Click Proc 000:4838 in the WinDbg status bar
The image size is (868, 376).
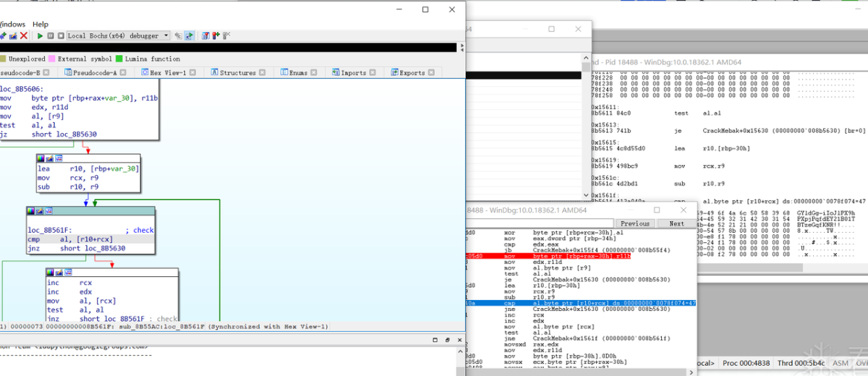(747, 362)
